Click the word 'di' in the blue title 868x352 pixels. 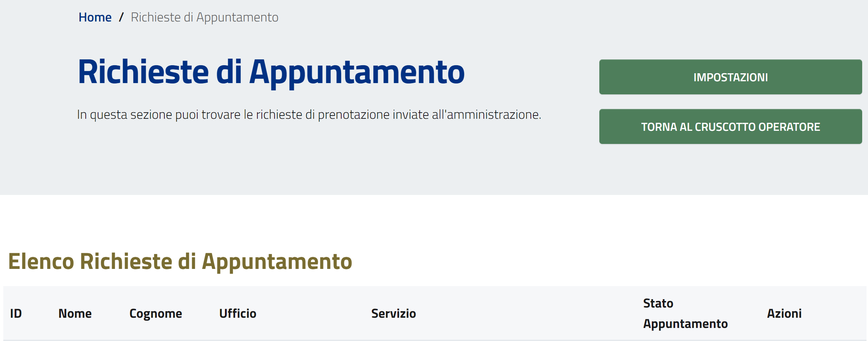229,72
